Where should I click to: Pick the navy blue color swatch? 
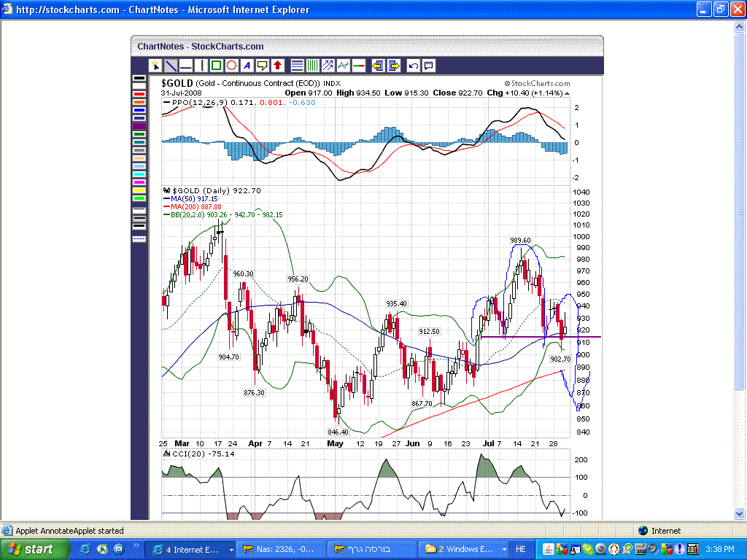[x=139, y=118]
